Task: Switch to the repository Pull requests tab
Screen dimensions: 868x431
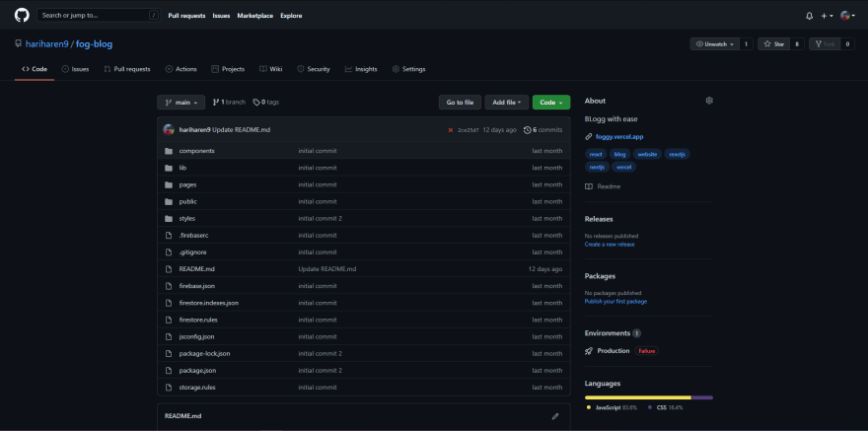Action: (x=127, y=69)
